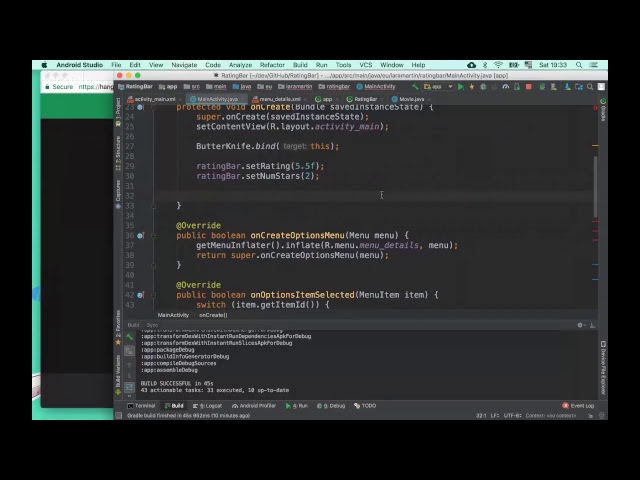Open the Analyze menu

[x=240, y=65]
